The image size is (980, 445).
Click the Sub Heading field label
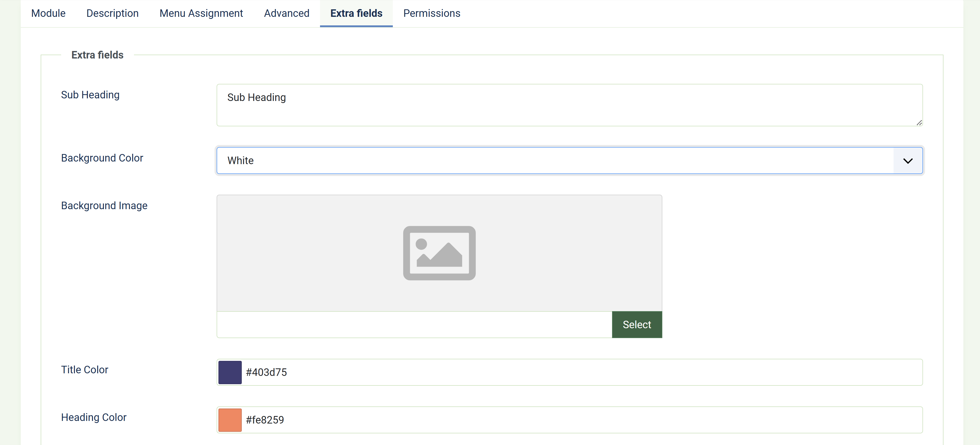pos(90,95)
